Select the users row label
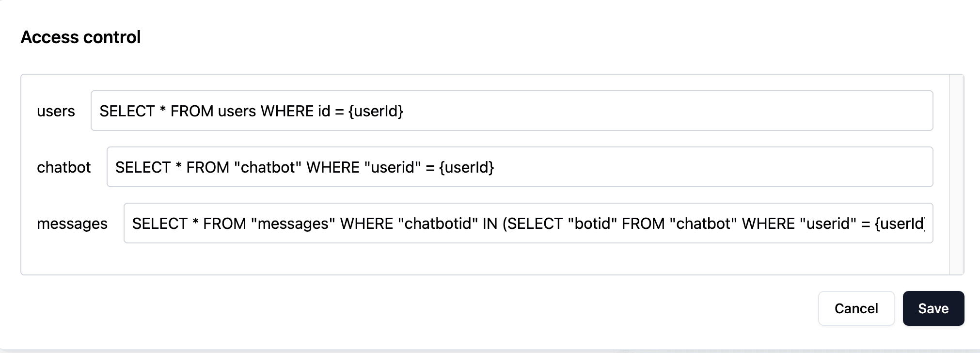 tap(56, 112)
